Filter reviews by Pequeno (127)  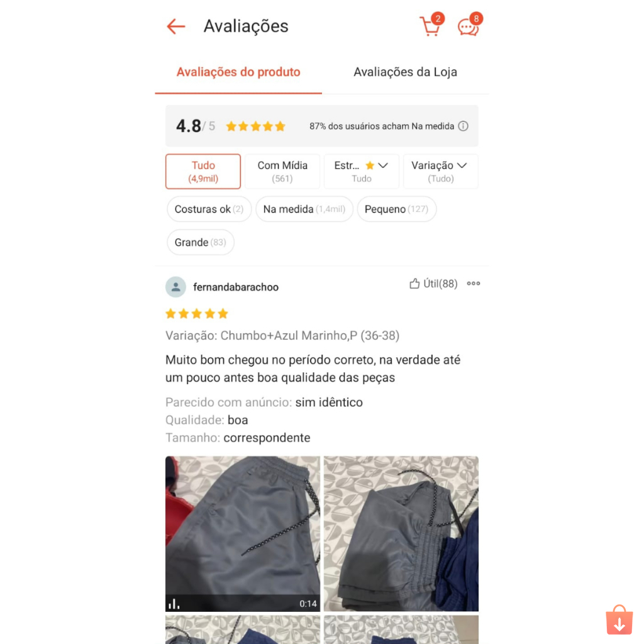click(397, 209)
